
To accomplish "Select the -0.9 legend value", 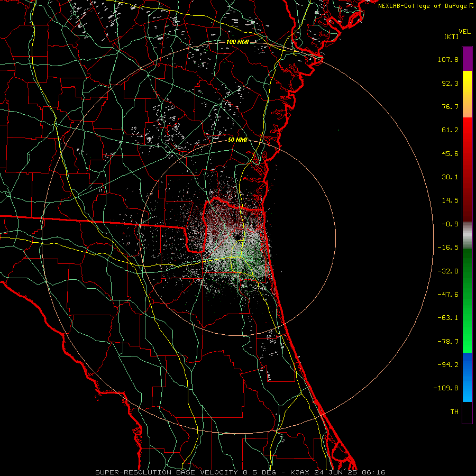I will point(450,224).
